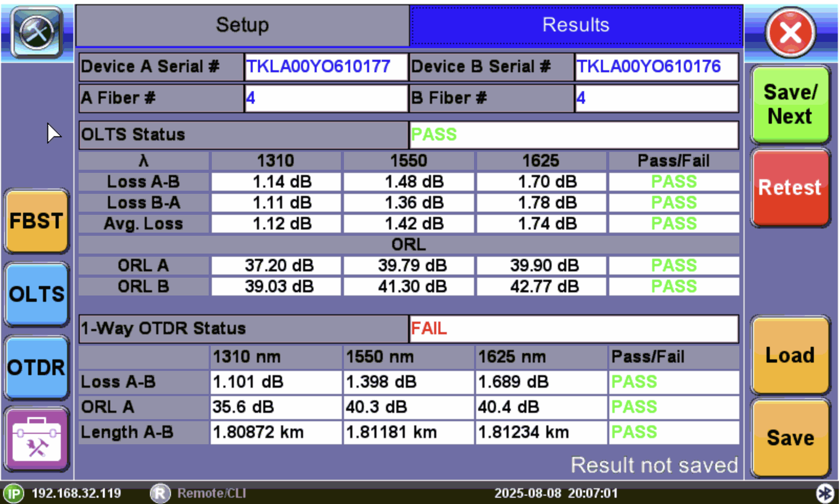This screenshot has height=504, width=840.
Task: Click the 1-Way OTDR Status FAIL field
Action: (x=574, y=328)
